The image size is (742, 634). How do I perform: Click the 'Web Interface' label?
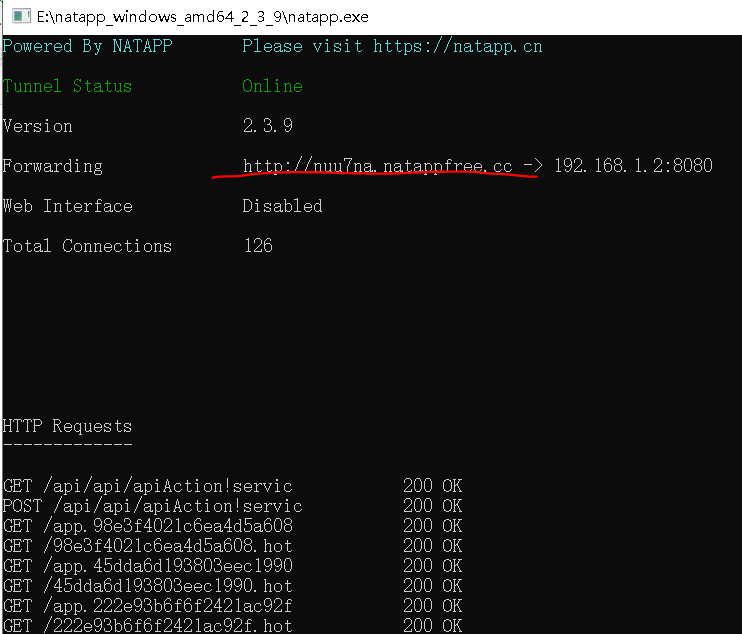pyautogui.click(x=68, y=206)
